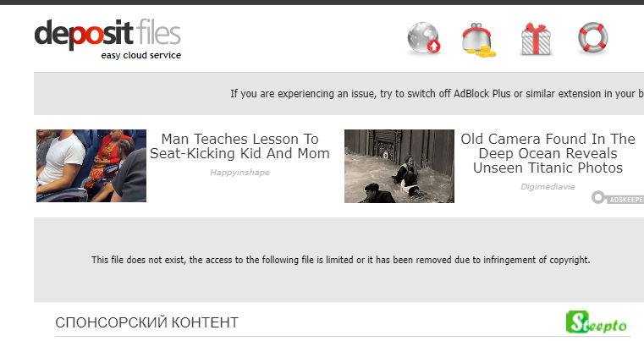Screen dimensions: 644x341
Task: Click the Deposit Files logo
Action: pyautogui.click(x=107, y=34)
